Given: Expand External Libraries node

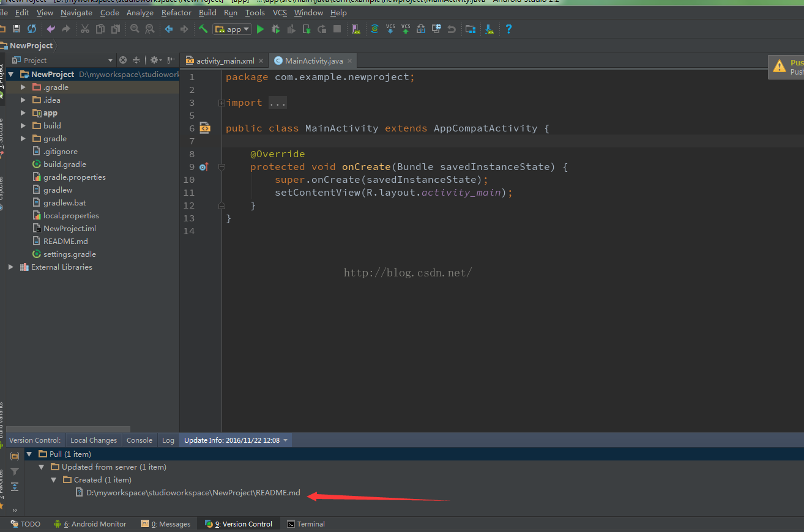Looking at the screenshot, I should (11, 267).
